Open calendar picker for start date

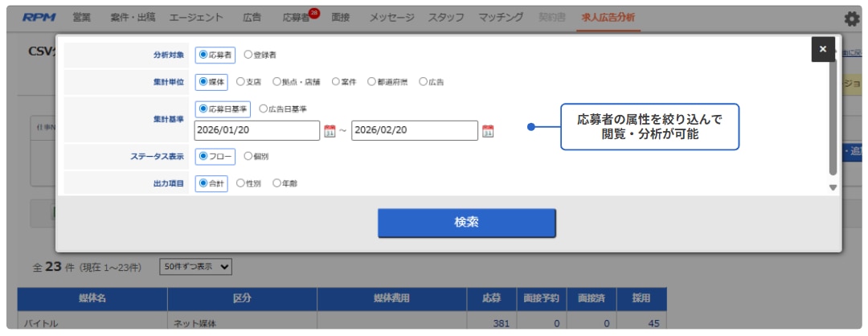[330, 131]
